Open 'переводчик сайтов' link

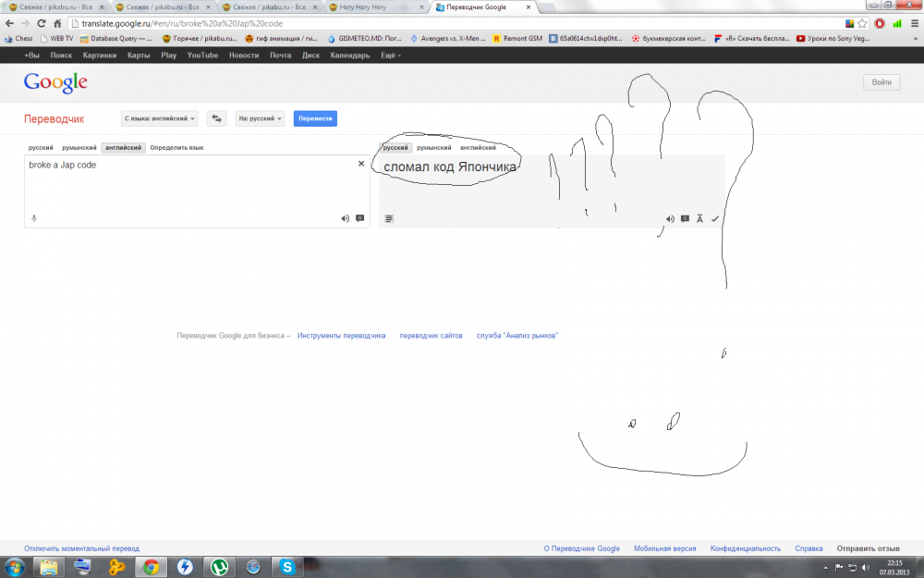click(431, 336)
